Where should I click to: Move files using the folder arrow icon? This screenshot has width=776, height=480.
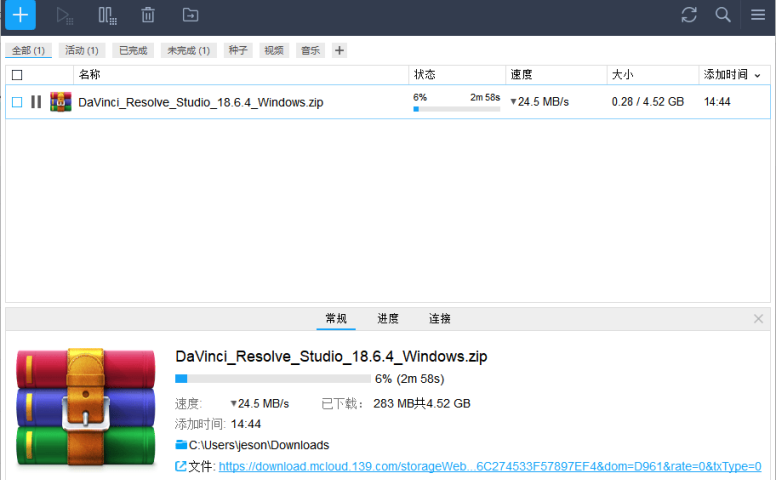pyautogui.click(x=191, y=15)
